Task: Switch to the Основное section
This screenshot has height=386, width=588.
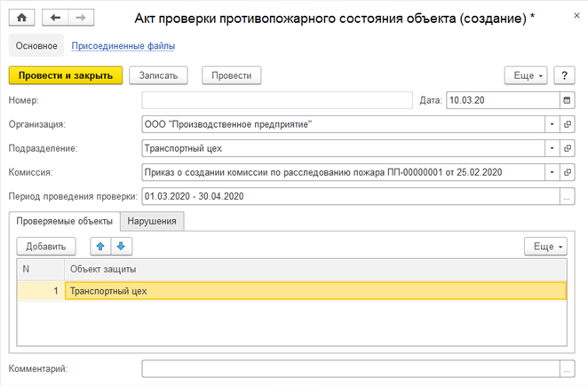Action: pyautogui.click(x=36, y=46)
